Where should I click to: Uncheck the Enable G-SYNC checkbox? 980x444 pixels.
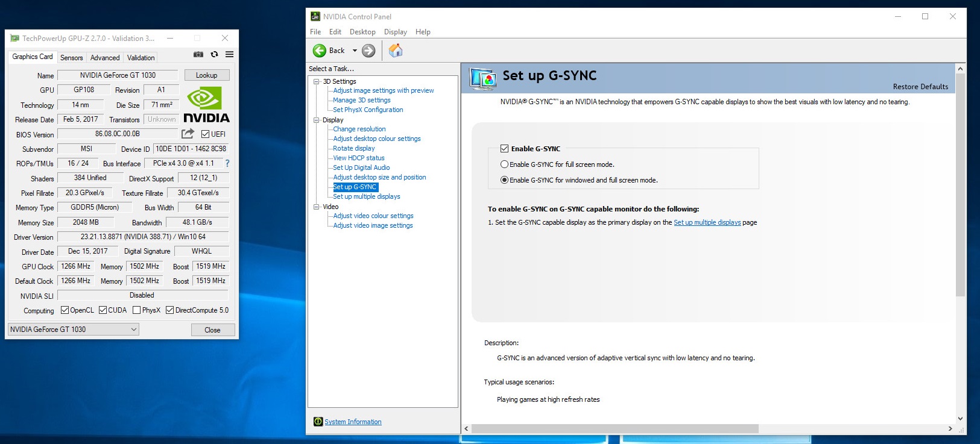[x=504, y=149]
